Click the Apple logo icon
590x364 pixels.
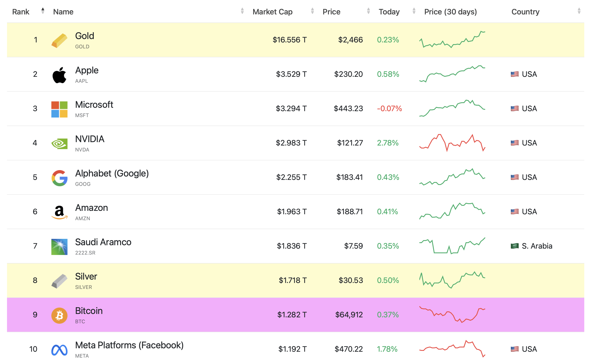[59, 75]
